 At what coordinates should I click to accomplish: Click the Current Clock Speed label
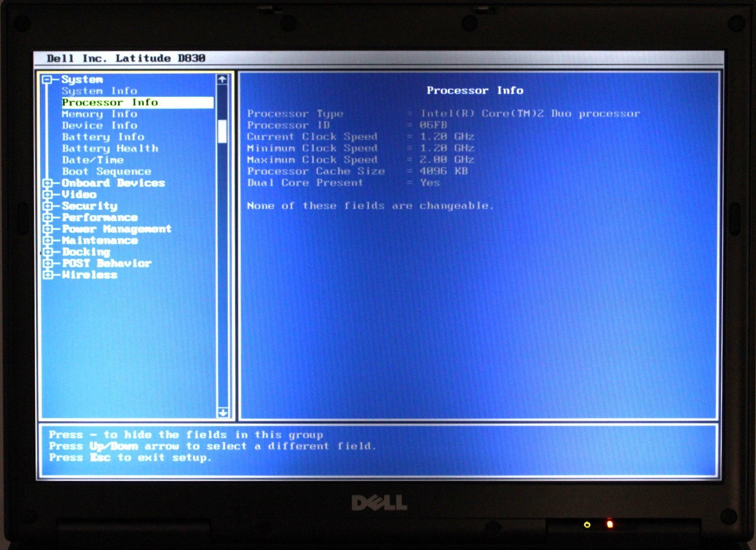click(x=313, y=137)
